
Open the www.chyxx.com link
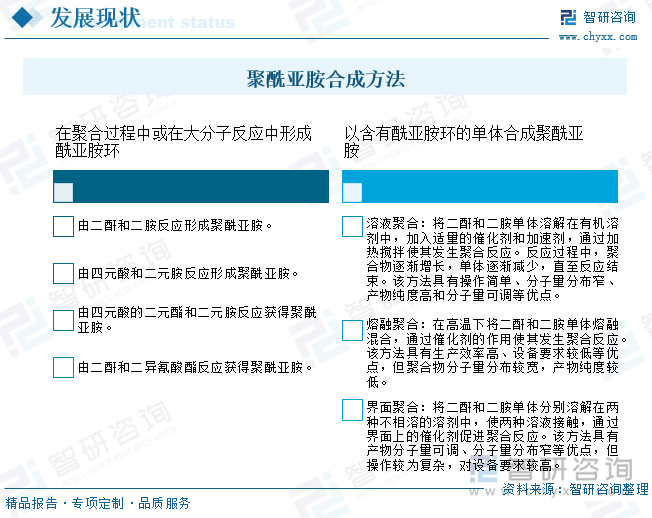click(598, 37)
